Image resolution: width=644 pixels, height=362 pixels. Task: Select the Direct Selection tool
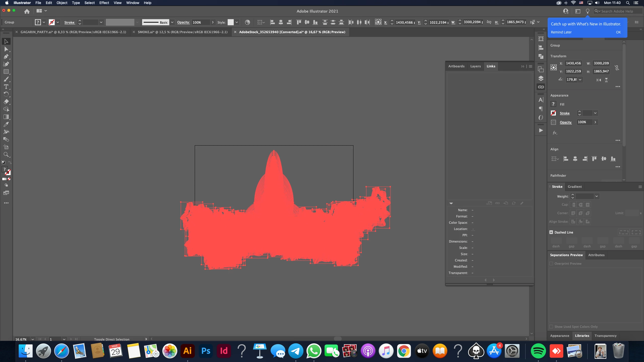6,49
